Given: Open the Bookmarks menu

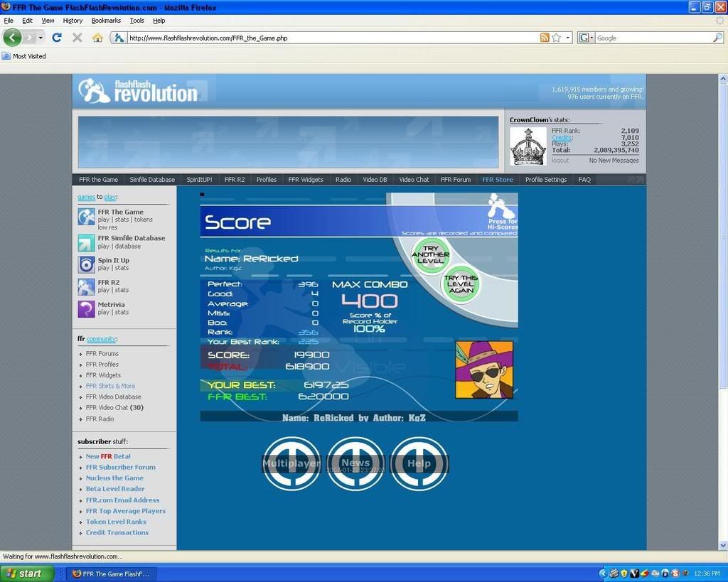Looking at the screenshot, I should 106,21.
